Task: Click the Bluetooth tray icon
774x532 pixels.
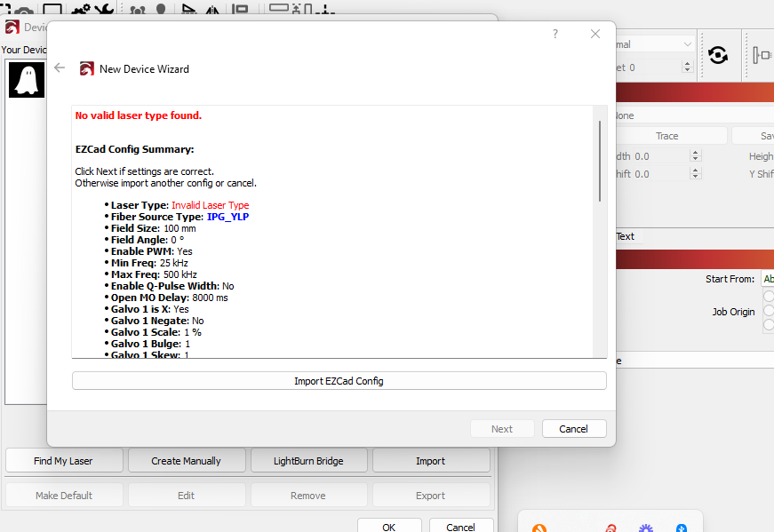Action: point(682,528)
